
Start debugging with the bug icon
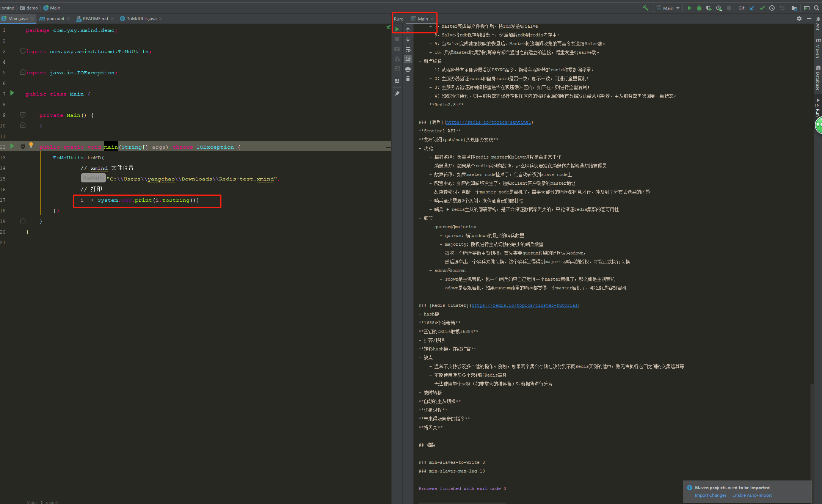pos(699,8)
